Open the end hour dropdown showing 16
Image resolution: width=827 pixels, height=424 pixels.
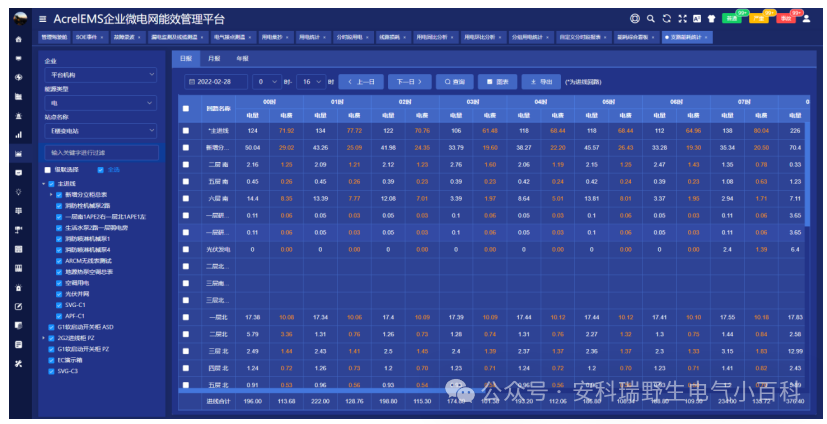[311, 82]
